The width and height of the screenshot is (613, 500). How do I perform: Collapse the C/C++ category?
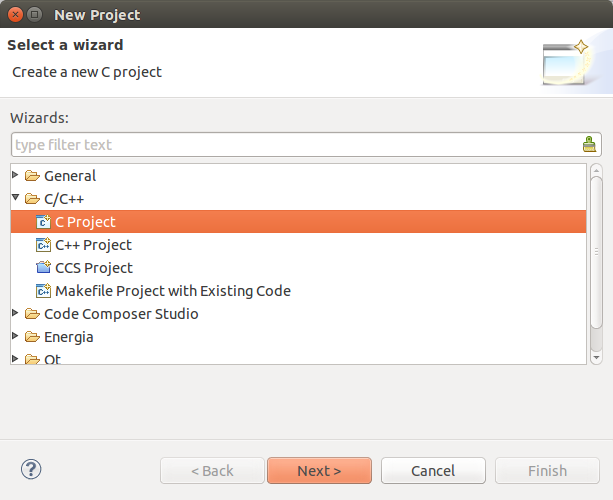tap(16, 198)
